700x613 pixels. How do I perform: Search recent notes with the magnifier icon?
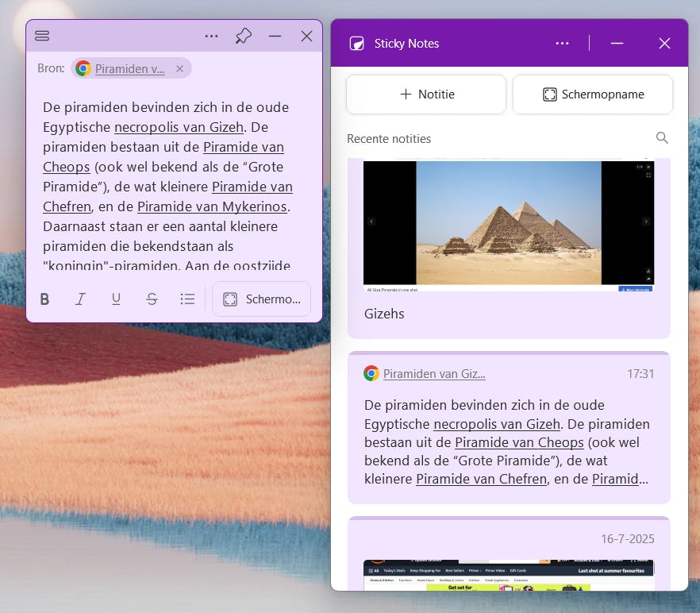(662, 138)
